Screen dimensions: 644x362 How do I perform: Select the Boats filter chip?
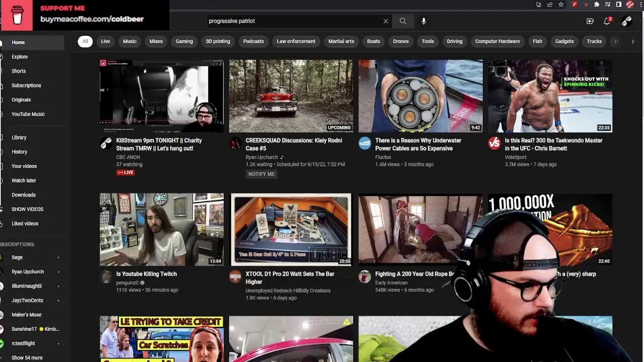click(373, 41)
